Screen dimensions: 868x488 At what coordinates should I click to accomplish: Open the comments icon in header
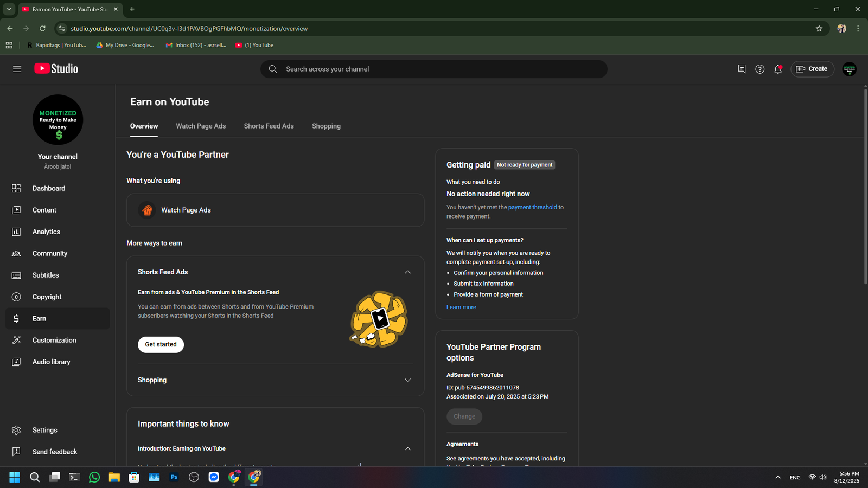click(742, 69)
